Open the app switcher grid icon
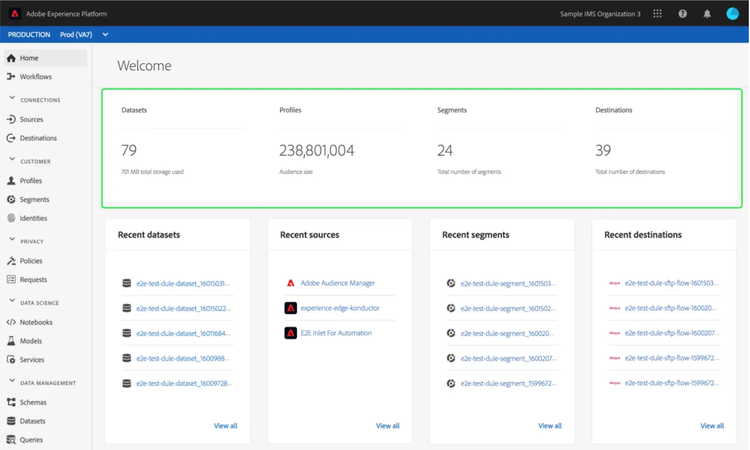The image size is (750, 450). 658,14
